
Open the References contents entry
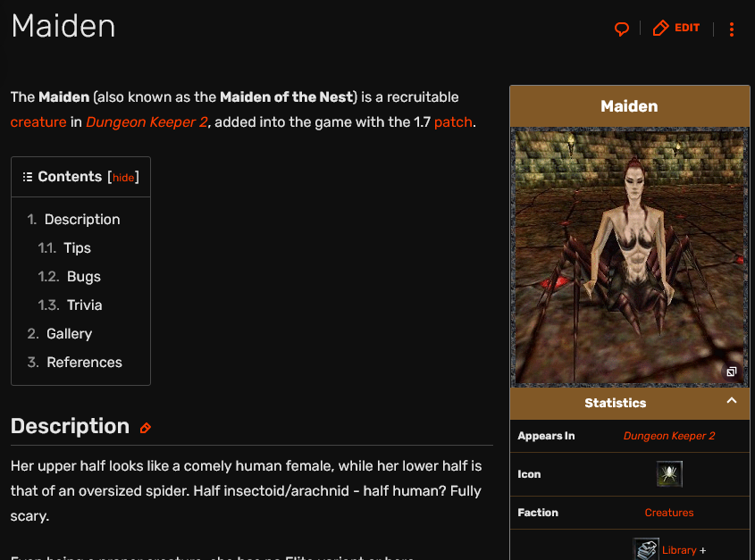pos(84,362)
